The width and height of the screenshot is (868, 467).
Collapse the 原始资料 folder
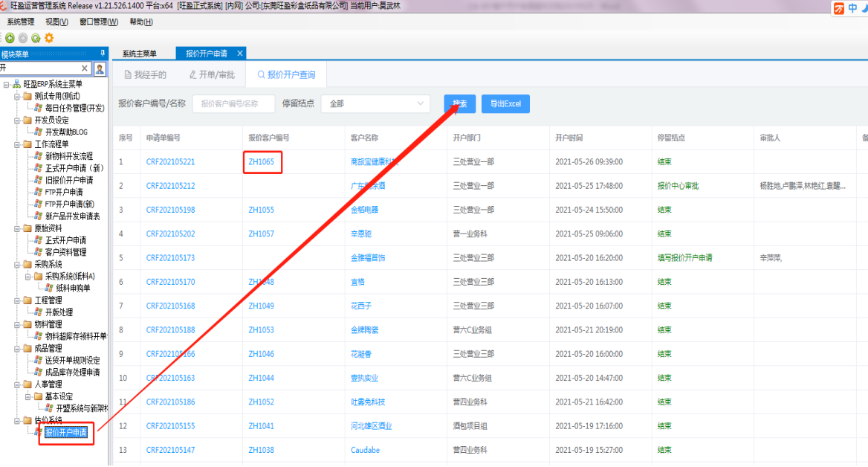[x=16, y=228]
